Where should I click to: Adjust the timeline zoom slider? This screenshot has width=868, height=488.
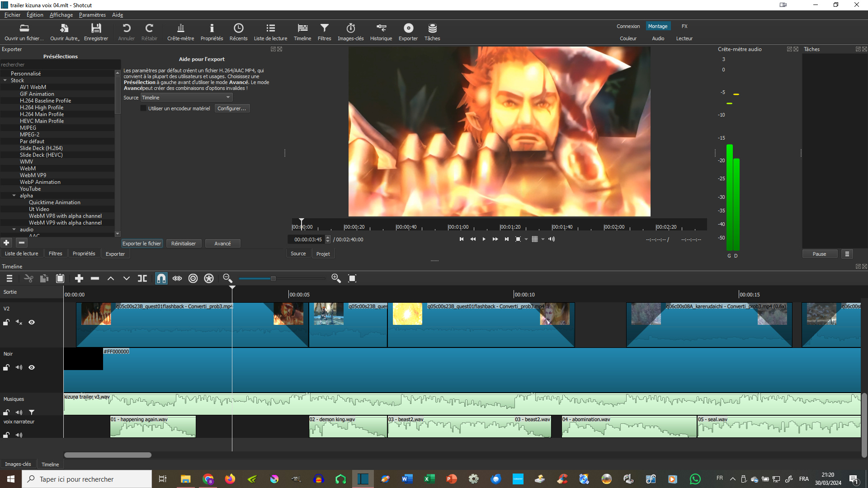[x=273, y=278]
